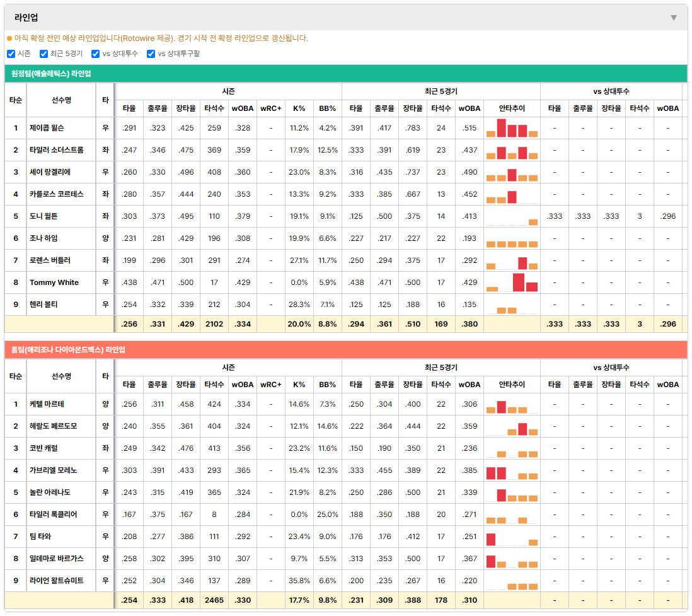Click 케텔 마르테 hit trend chart
The width and height of the screenshot is (692, 616).
tap(512, 404)
